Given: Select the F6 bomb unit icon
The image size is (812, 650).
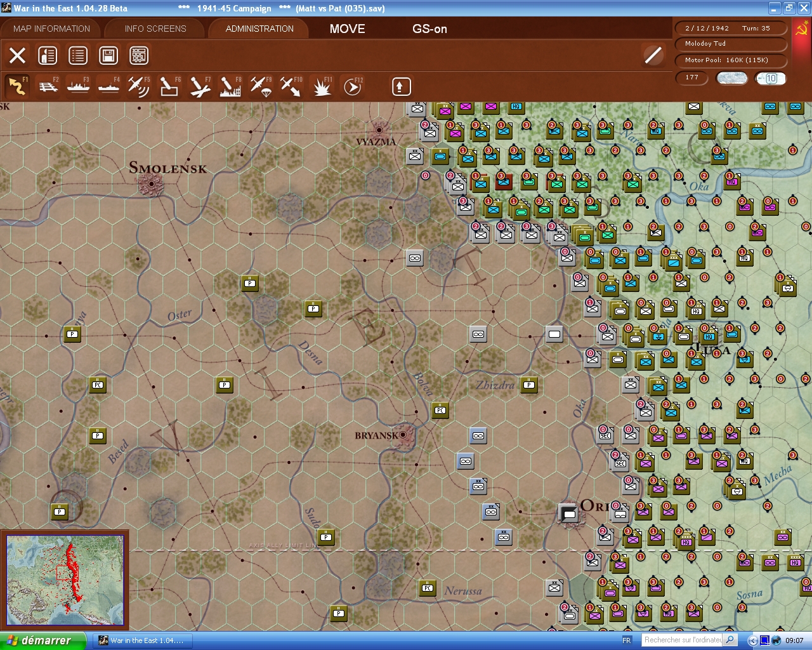Looking at the screenshot, I should (169, 86).
